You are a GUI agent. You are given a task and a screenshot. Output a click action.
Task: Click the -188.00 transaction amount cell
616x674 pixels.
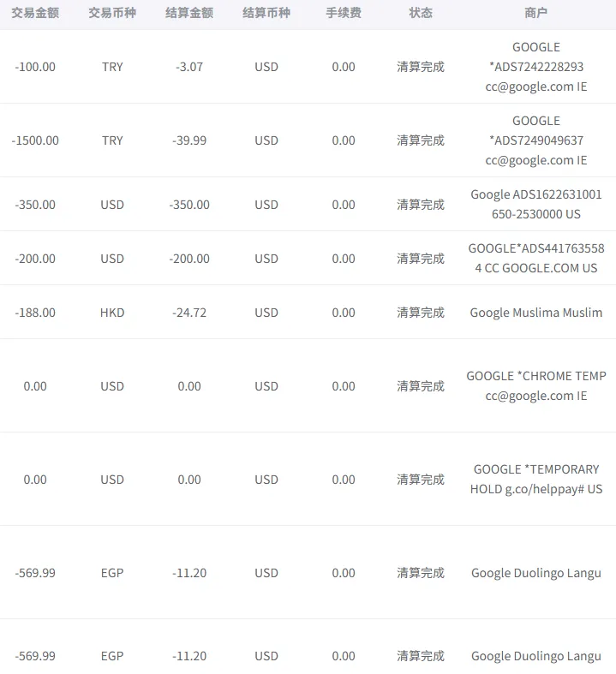[35, 313]
